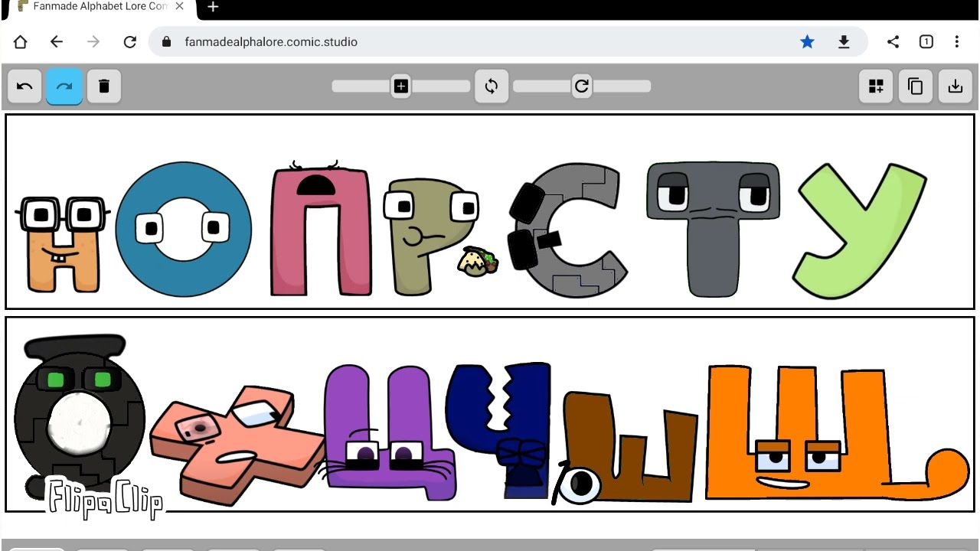Select the small taco item
The image size is (980, 551).
pyautogui.click(x=478, y=261)
